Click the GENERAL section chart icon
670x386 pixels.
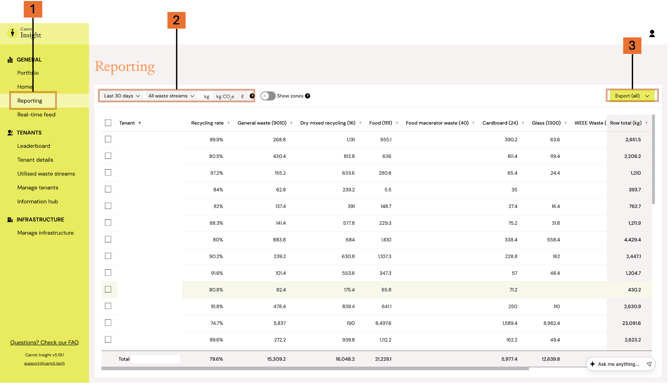click(x=10, y=60)
